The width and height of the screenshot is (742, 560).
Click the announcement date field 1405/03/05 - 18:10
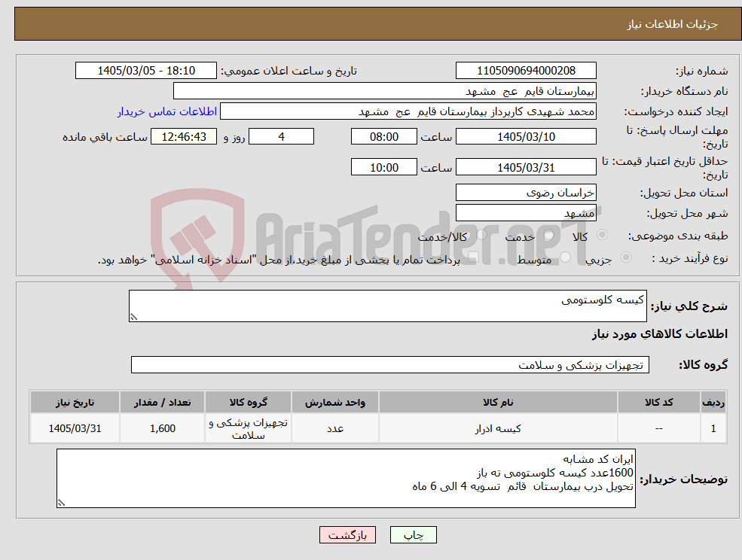point(145,71)
